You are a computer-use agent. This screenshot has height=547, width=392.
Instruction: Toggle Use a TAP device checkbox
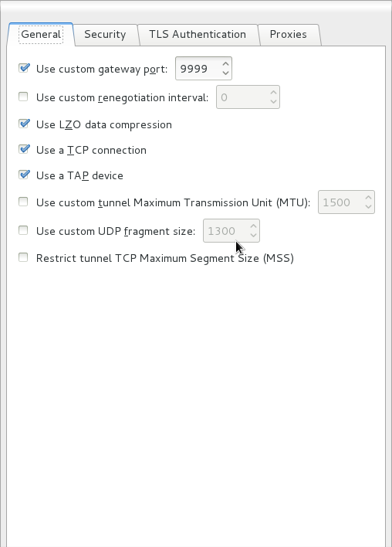coord(24,175)
